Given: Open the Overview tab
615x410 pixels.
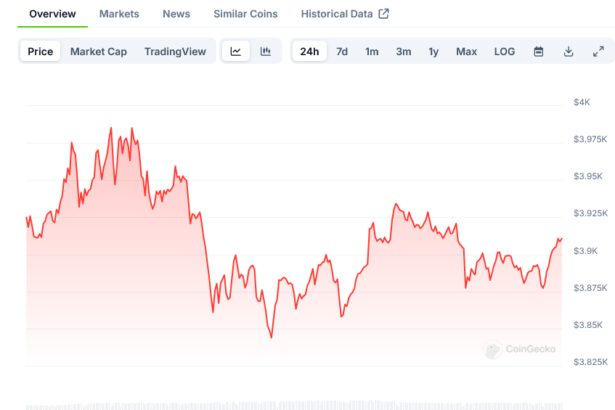Looking at the screenshot, I should click(x=53, y=14).
